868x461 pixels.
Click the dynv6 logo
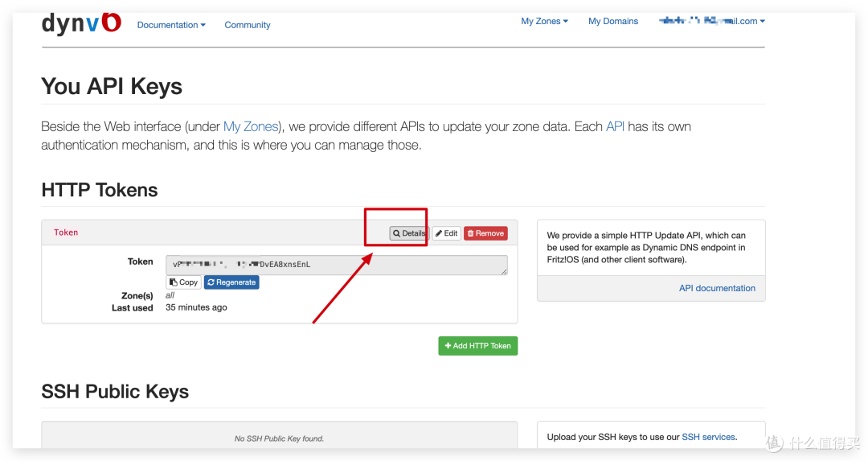point(81,23)
